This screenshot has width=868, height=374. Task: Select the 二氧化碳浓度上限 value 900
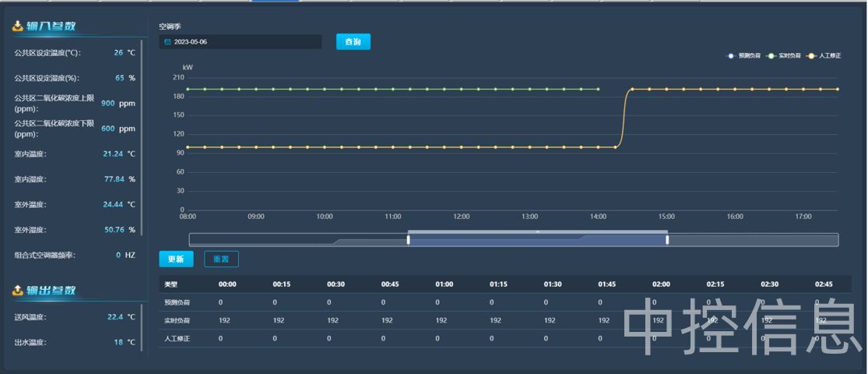[x=108, y=103]
